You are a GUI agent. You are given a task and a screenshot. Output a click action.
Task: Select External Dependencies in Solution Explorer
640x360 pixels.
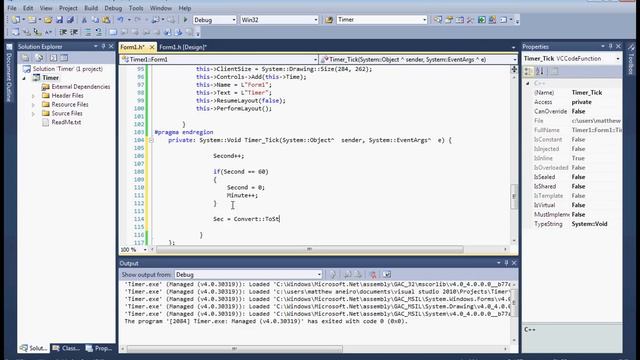81,87
